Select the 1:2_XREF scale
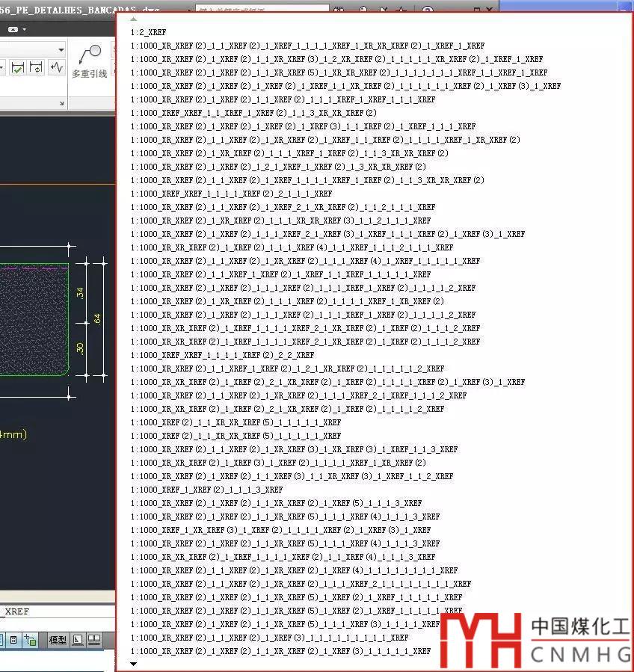Image resolution: width=634 pixels, height=672 pixels. click(x=148, y=32)
